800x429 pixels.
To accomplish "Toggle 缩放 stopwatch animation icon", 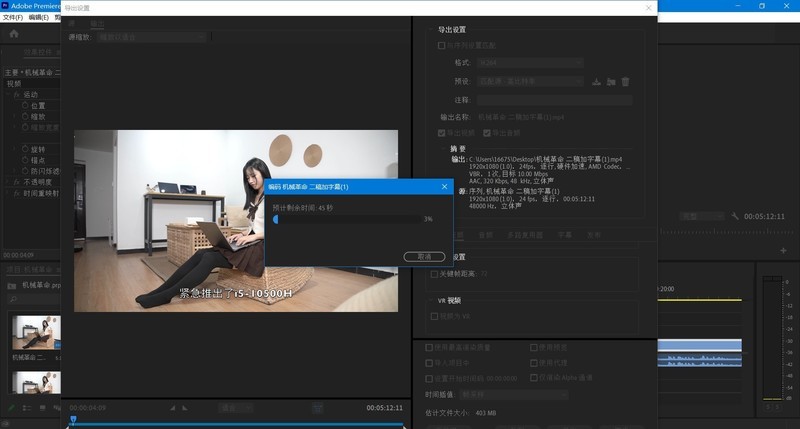I will [25, 116].
